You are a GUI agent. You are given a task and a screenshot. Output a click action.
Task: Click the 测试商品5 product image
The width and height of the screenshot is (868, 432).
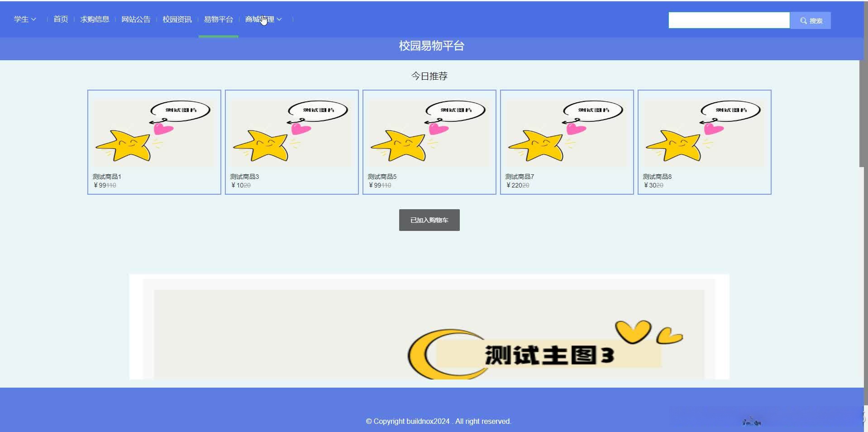pyautogui.click(x=429, y=131)
